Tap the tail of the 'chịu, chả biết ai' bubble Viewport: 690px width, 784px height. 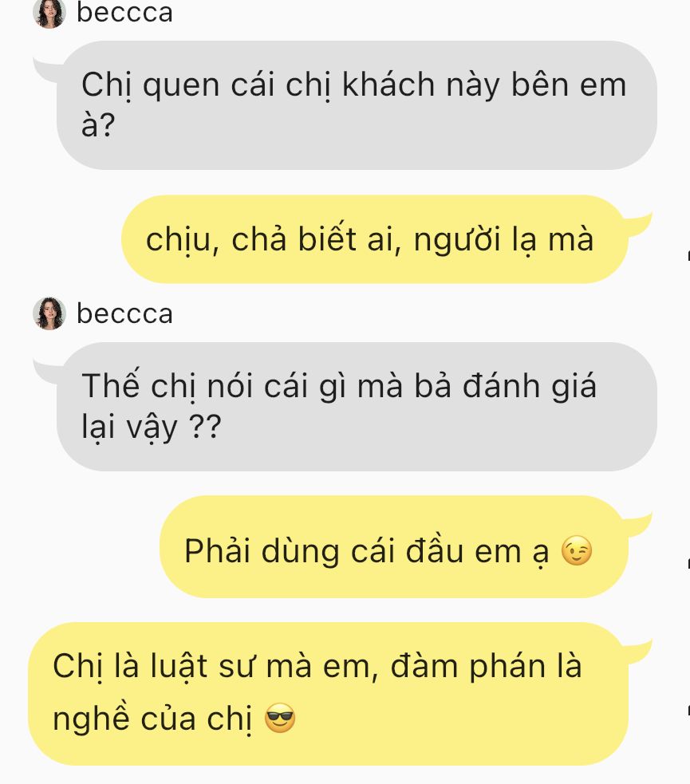tap(638, 224)
